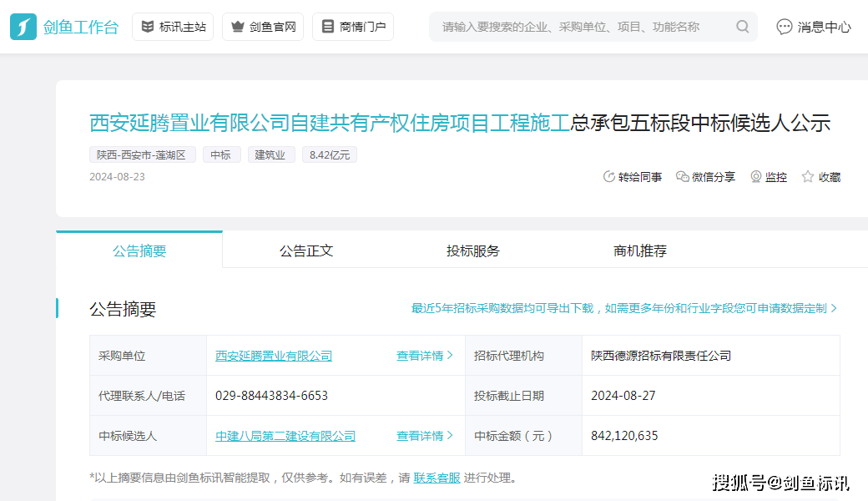
Task: Open 商情门户 from the top bar
Action: [x=353, y=27]
